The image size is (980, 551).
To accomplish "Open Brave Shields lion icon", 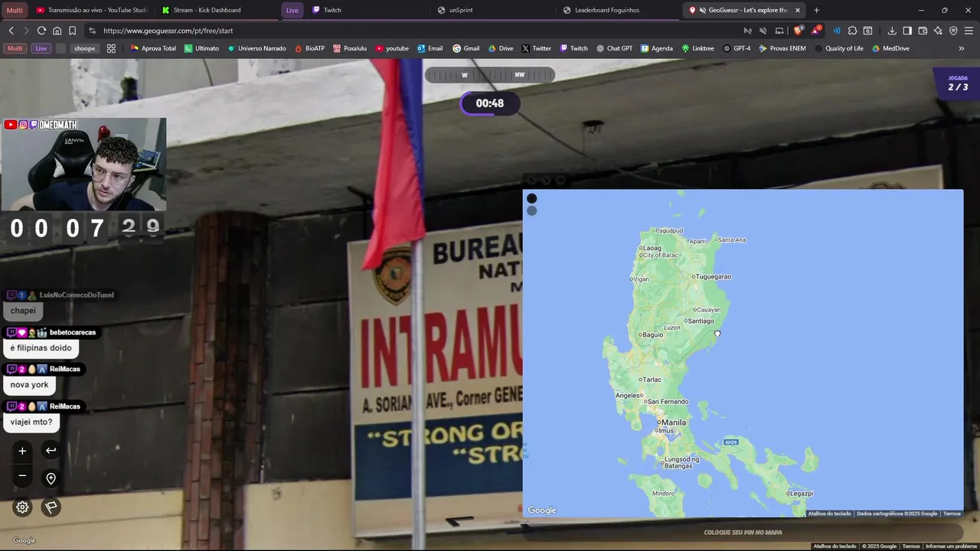I will (798, 31).
